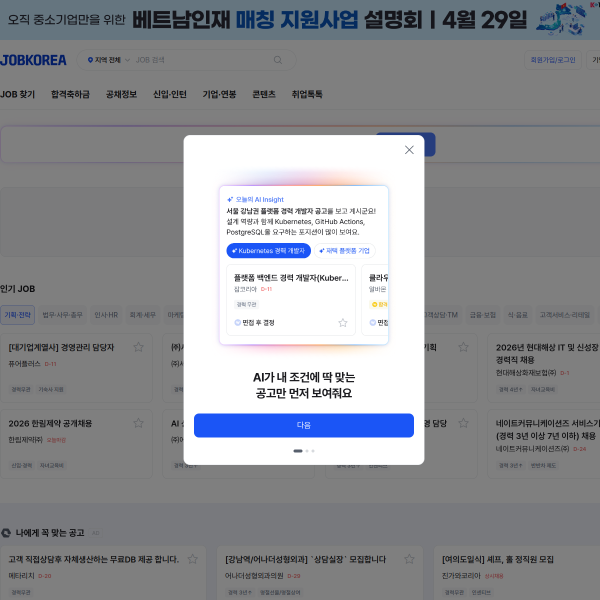Open the 지역 전체 region dropdown
The width and height of the screenshot is (600, 600).
point(109,60)
